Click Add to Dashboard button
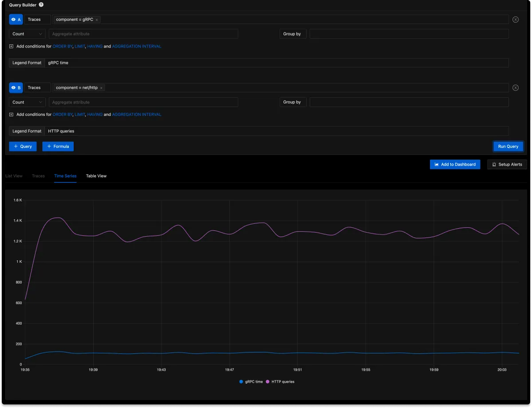The width and height of the screenshot is (532, 408). (455, 164)
